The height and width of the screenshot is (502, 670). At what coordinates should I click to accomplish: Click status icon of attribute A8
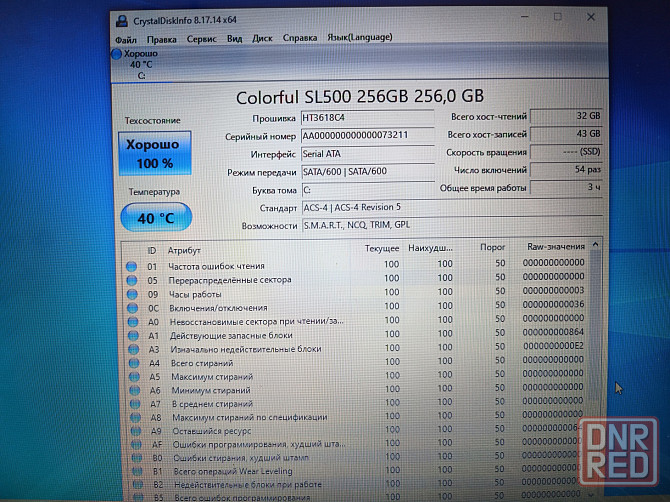[136, 417]
